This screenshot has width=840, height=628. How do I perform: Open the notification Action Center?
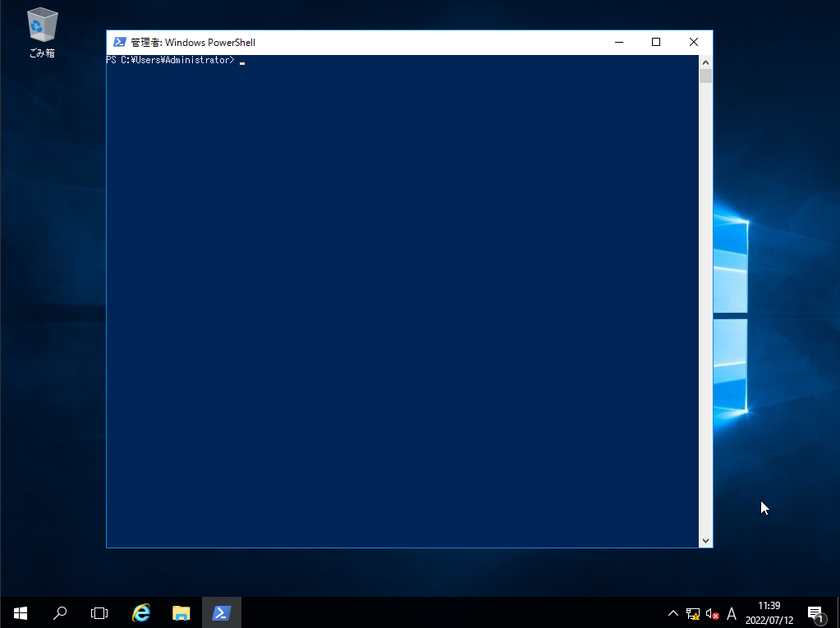[815, 613]
